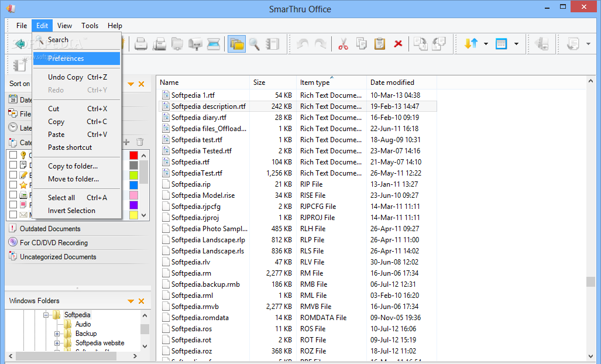Open the dropdown arrow beside the sort arrows icon
This screenshot has width=601, height=364.
coord(486,44)
